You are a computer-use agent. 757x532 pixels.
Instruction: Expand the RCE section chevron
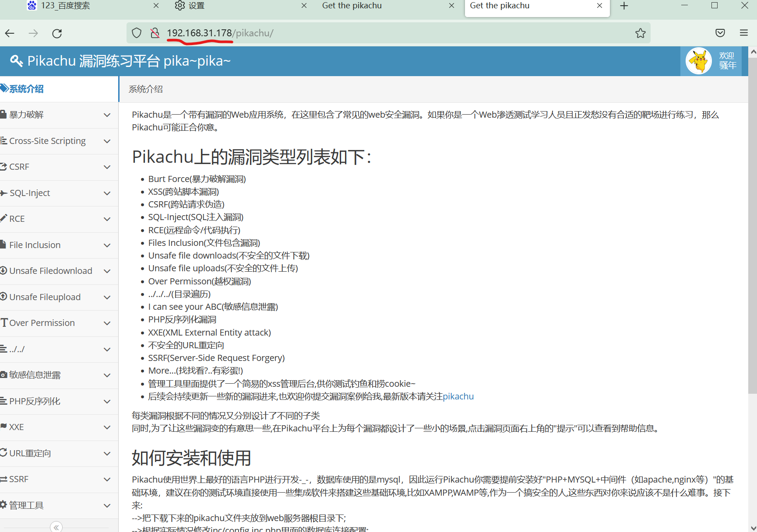click(x=107, y=219)
